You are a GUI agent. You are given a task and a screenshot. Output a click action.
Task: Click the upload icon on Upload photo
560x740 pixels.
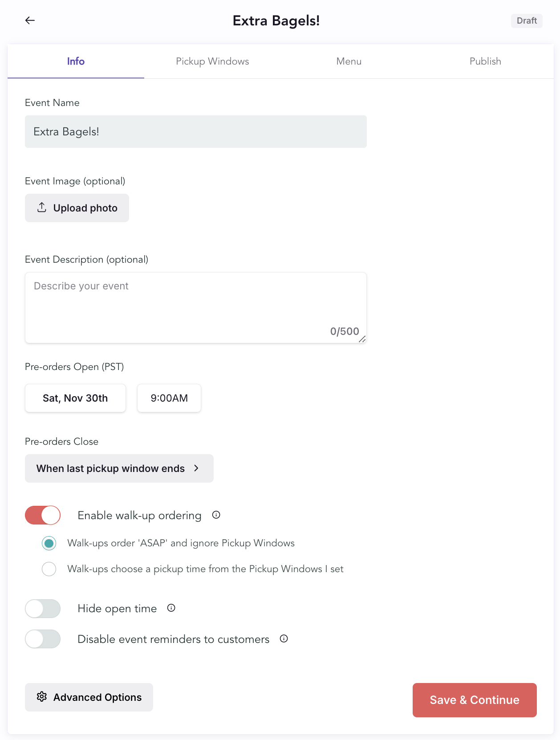pyautogui.click(x=42, y=207)
